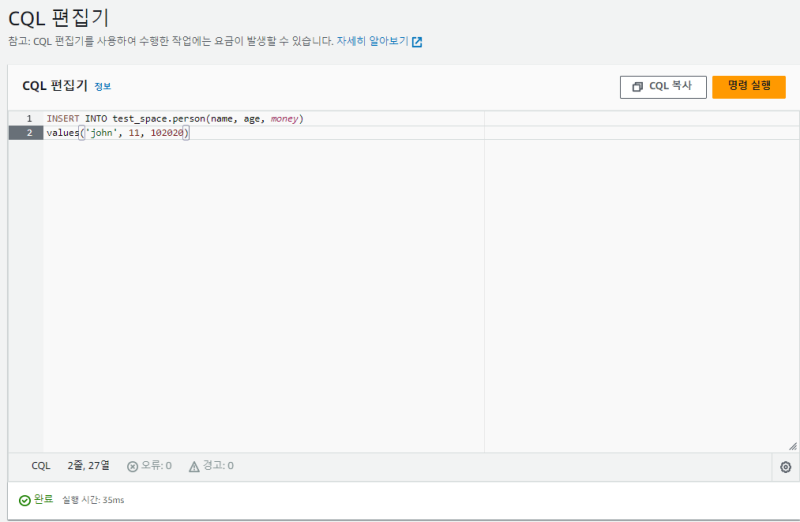Place cursor on the INSERT INTO keyword
The width and height of the screenshot is (800, 522).
[77, 119]
